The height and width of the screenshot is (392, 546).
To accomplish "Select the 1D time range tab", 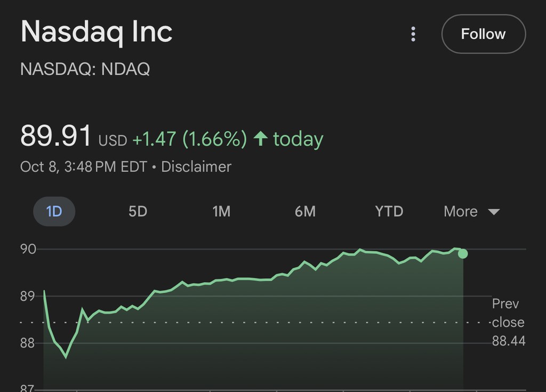I will (x=54, y=211).
